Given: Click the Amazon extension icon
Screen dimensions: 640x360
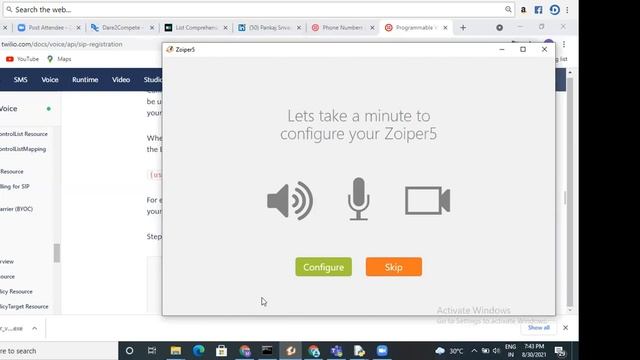Looking at the screenshot, I should [523, 10].
